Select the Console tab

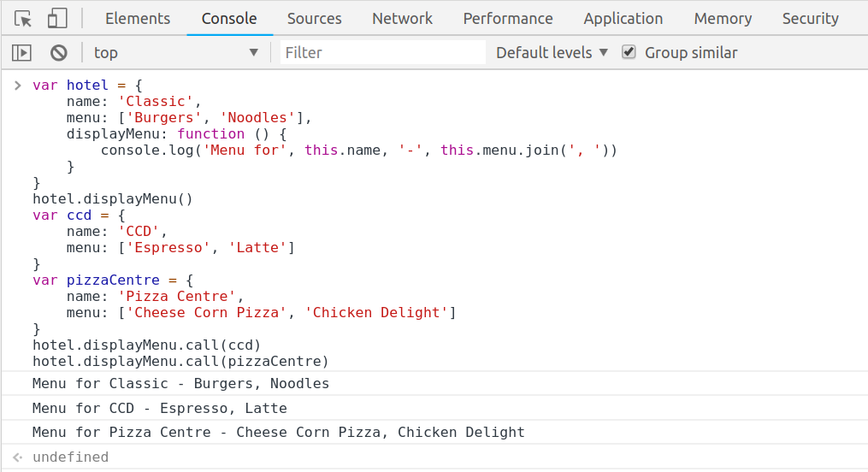(229, 18)
